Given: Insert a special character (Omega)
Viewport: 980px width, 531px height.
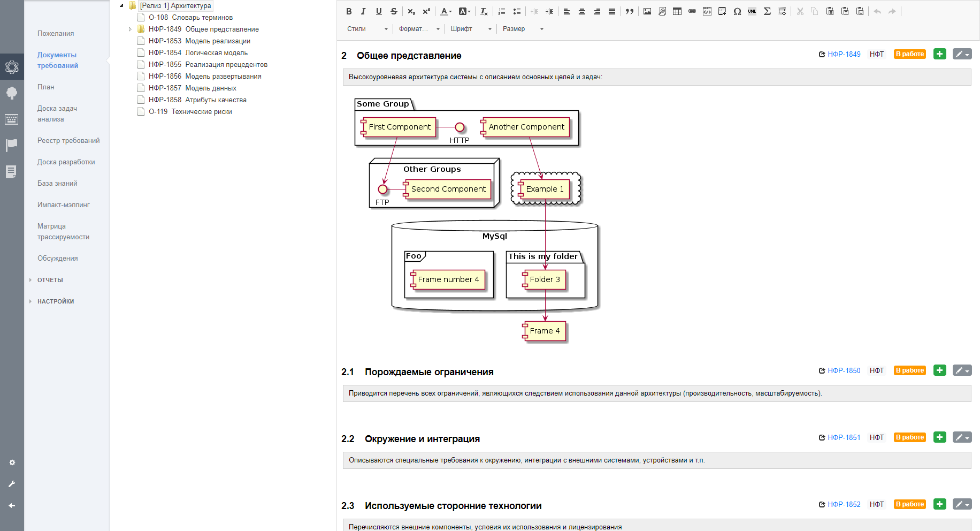Looking at the screenshot, I should click(737, 11).
